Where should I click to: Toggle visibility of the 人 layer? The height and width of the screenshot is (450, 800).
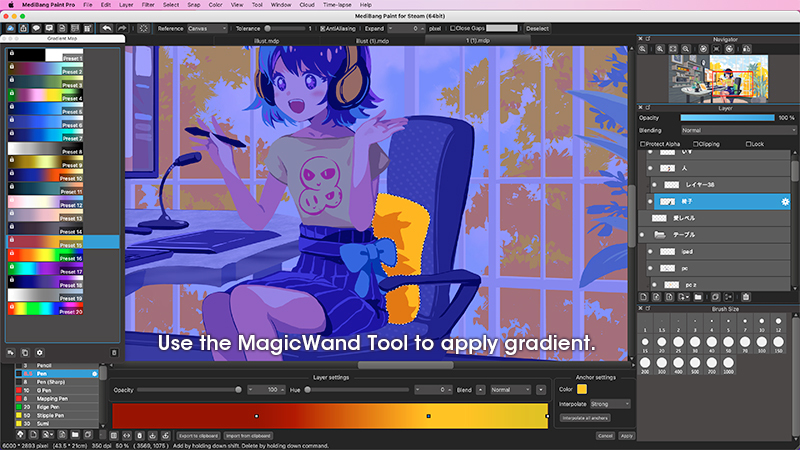[x=650, y=168]
